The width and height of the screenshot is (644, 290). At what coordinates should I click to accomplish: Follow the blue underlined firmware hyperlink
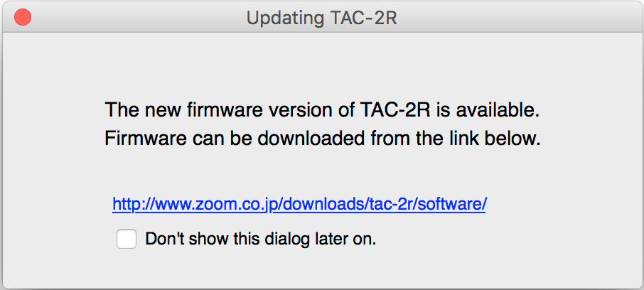click(299, 204)
